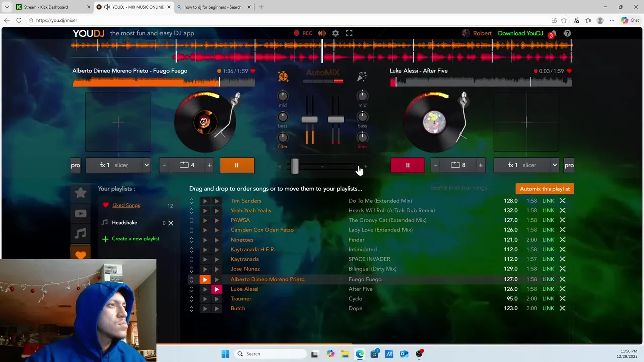Open Outlook from taskbar
The width and height of the screenshot is (644, 362).
tap(404, 354)
